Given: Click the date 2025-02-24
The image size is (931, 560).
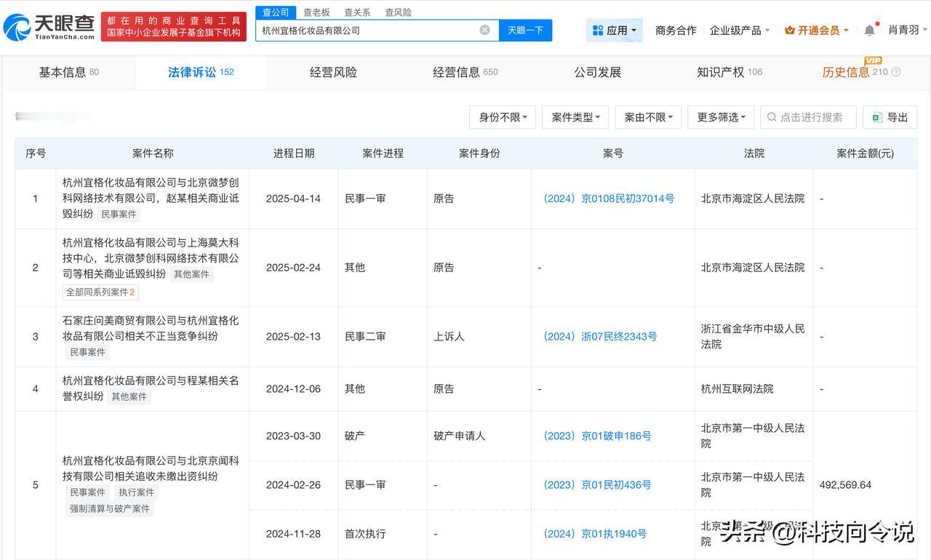Looking at the screenshot, I should pyautogui.click(x=293, y=268).
